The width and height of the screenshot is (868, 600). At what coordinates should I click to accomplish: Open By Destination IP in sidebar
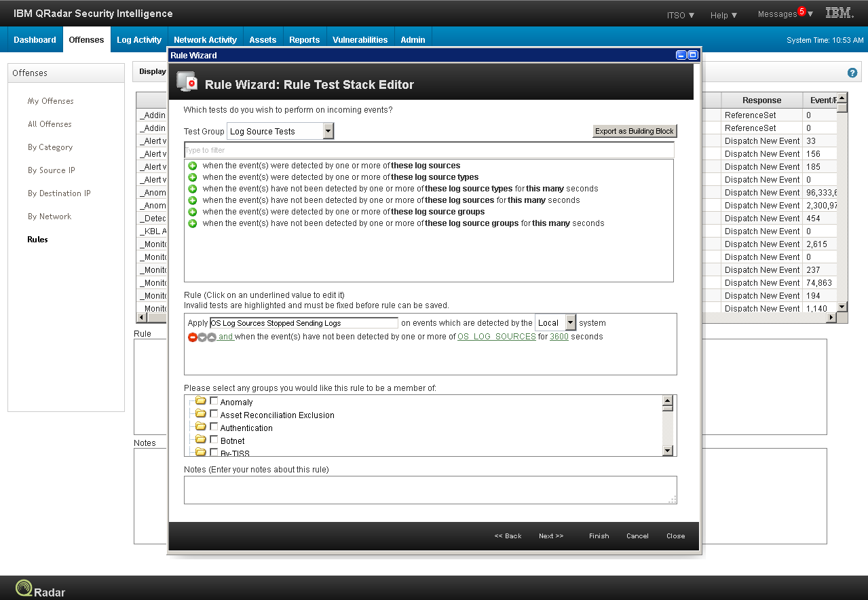(59, 193)
